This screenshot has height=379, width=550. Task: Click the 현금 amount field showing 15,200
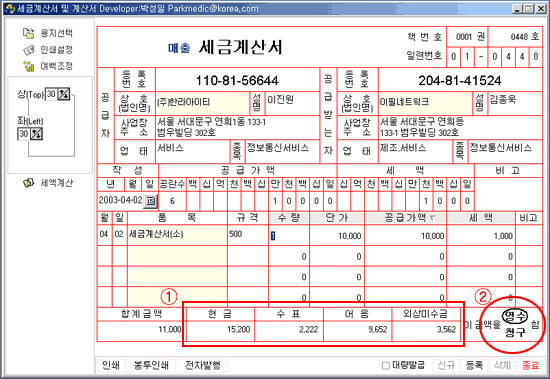[x=220, y=330]
